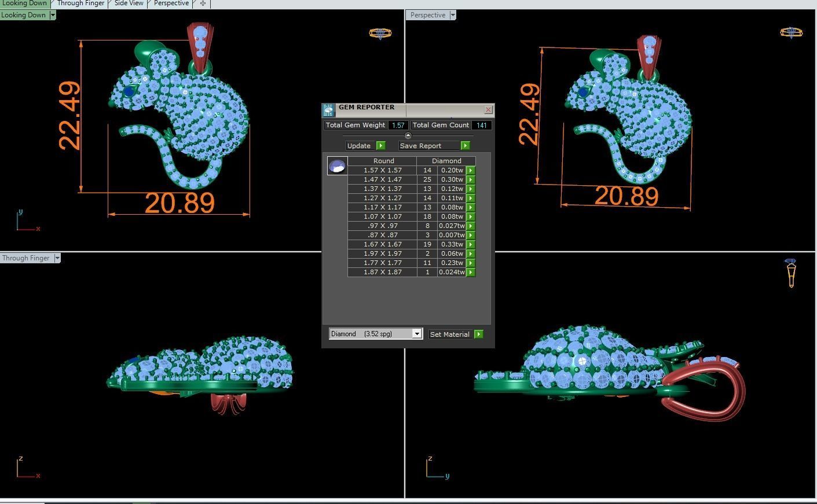Click the green arrow next to Set Material
Screen dimensions: 817x504
pyautogui.click(x=478, y=334)
